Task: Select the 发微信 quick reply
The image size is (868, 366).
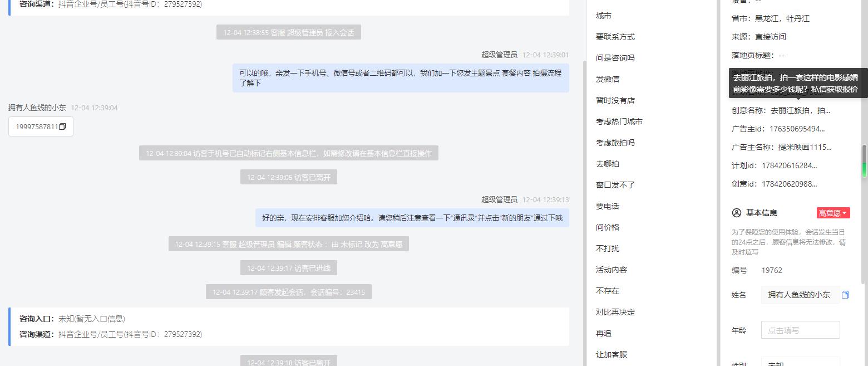Action: click(x=607, y=79)
